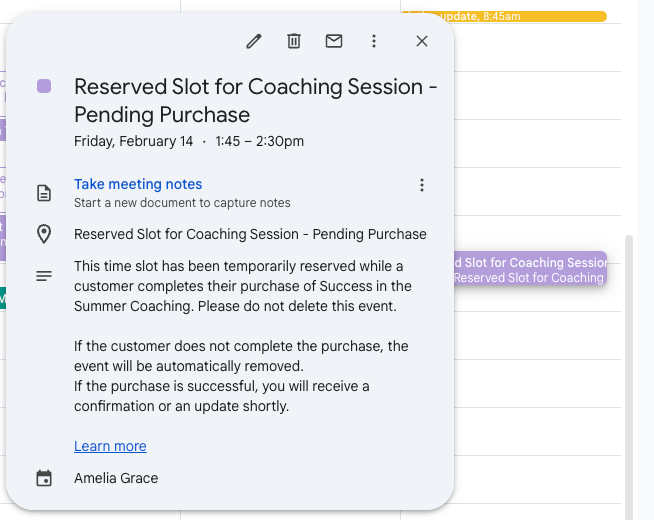Click the Amelia Grace calendar name
The width and height of the screenshot is (654, 520).
pyautogui.click(x=116, y=478)
